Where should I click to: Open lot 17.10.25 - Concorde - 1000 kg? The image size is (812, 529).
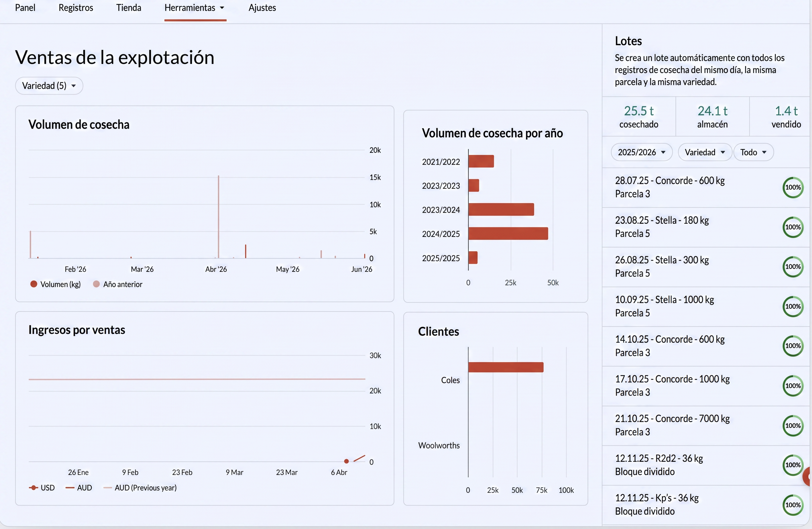706,386
